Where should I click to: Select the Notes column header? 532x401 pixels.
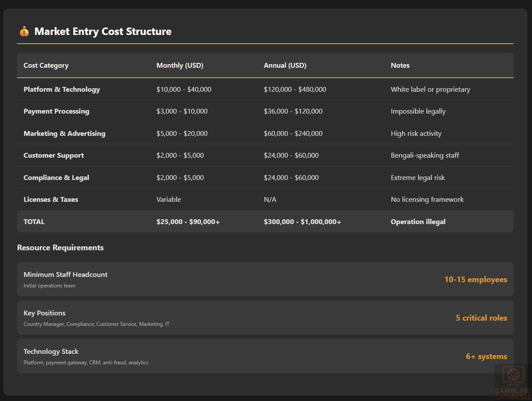pos(400,66)
